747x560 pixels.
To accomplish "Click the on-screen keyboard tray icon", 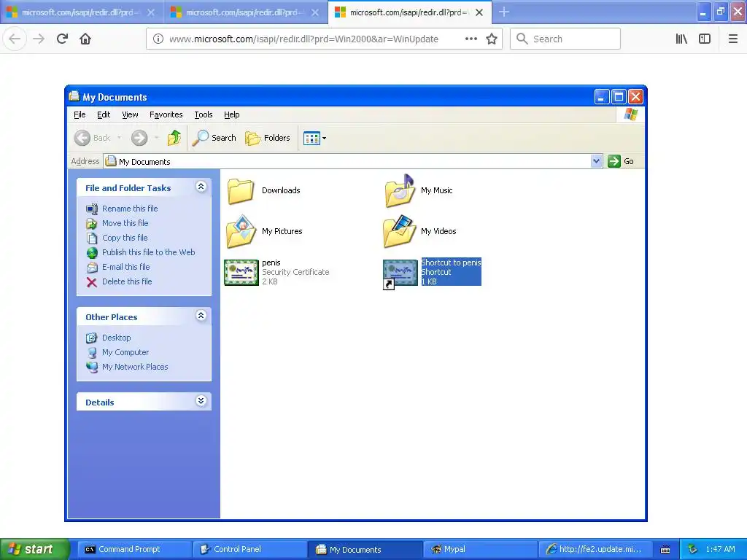I will 665,550.
